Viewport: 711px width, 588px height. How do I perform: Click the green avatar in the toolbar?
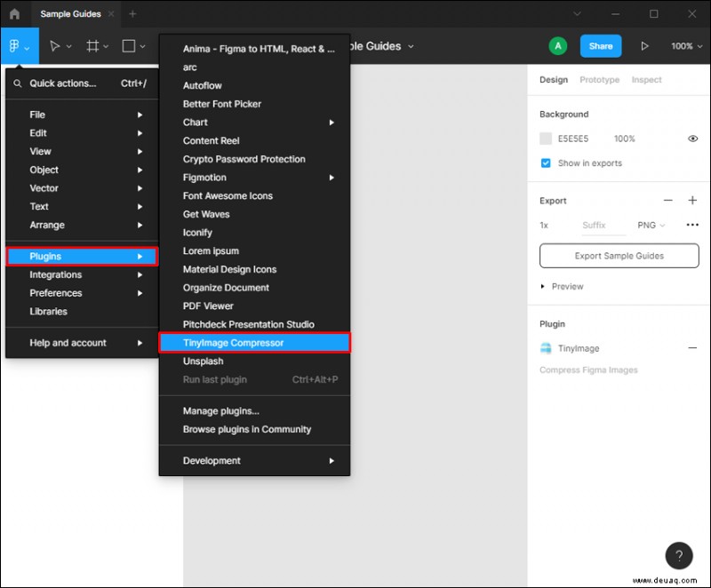pyautogui.click(x=557, y=45)
